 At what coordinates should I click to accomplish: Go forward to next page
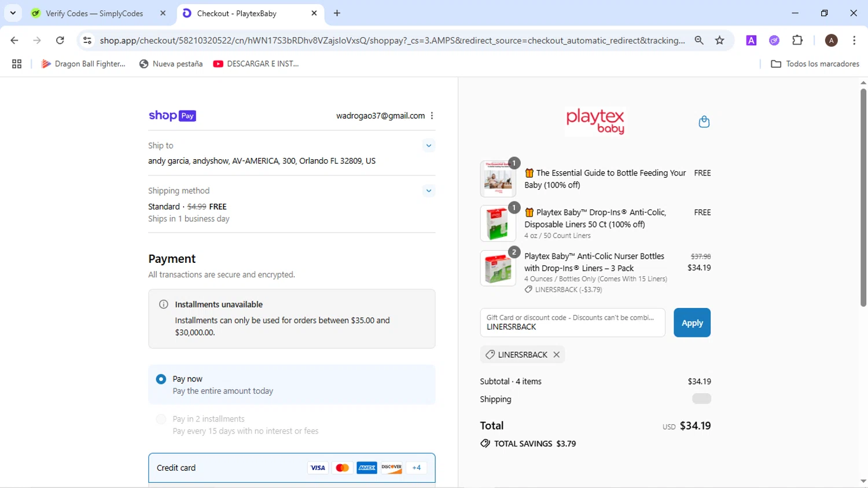coord(37,41)
